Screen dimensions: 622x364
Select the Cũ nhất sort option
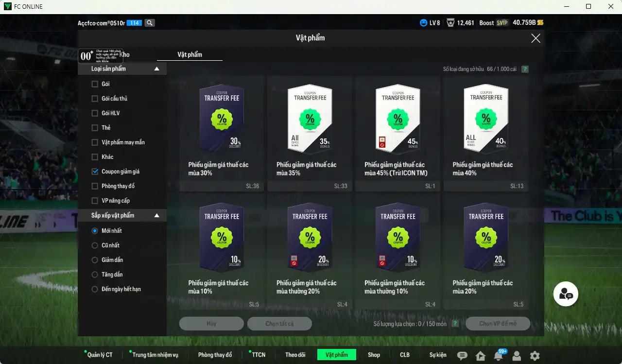coord(95,245)
